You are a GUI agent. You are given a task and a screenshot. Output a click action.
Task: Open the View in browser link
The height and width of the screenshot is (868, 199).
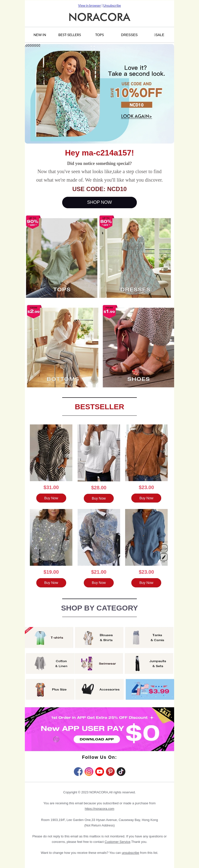[89, 5]
